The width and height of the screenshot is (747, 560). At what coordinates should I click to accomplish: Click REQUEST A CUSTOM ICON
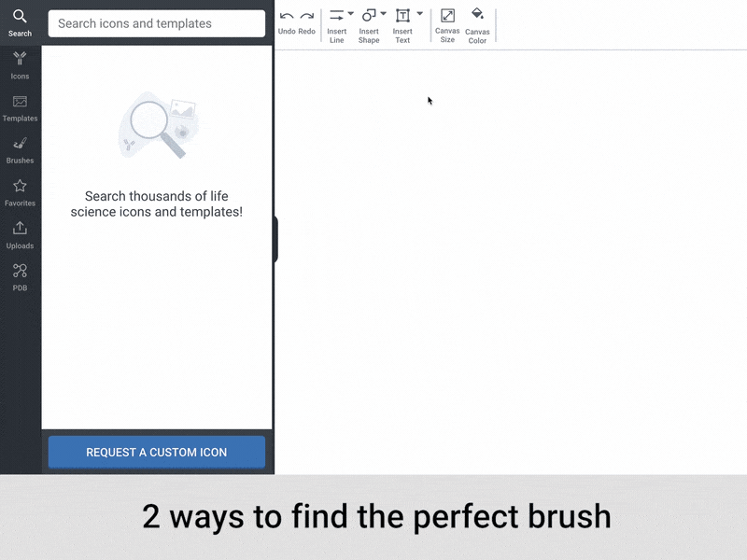tap(156, 452)
